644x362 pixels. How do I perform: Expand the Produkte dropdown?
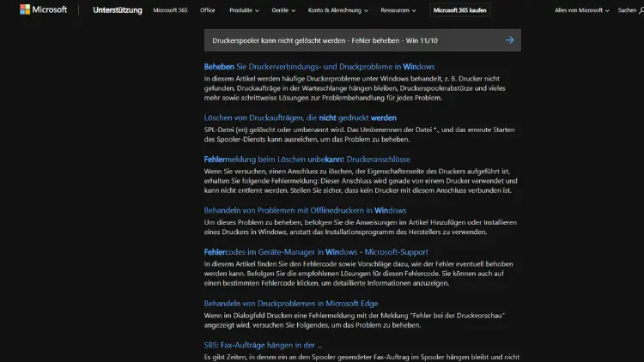pos(244,10)
